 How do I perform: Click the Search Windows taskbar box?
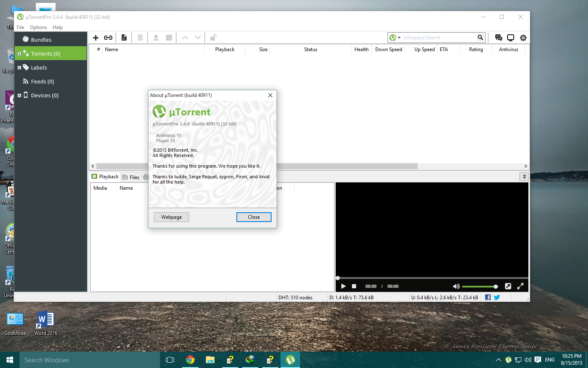(90, 360)
